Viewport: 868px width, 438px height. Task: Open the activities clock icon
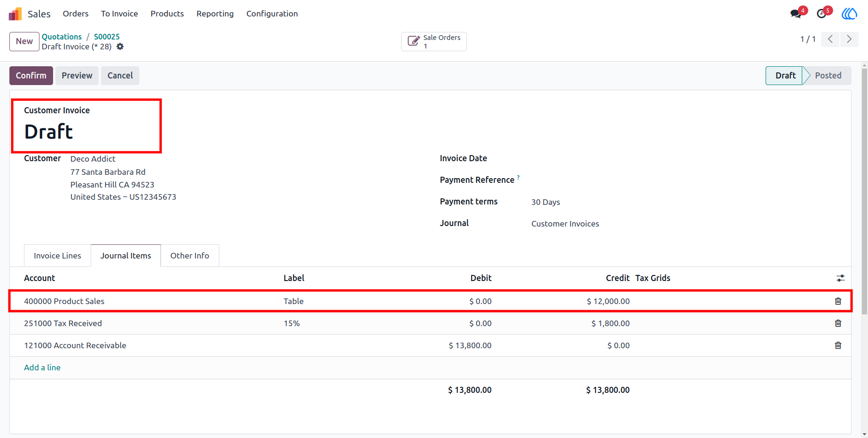click(821, 14)
